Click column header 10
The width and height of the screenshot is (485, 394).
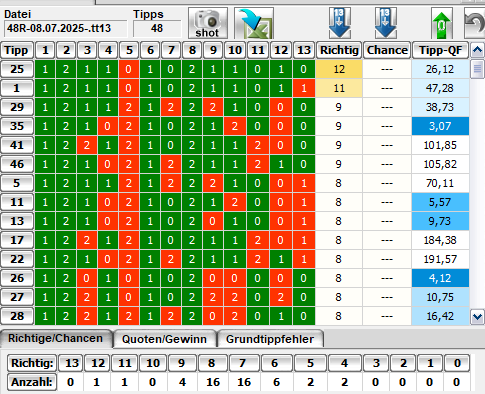coord(235,50)
